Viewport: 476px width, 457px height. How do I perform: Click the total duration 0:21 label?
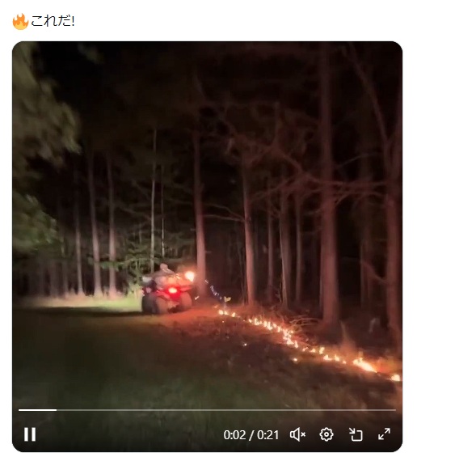[x=268, y=435]
